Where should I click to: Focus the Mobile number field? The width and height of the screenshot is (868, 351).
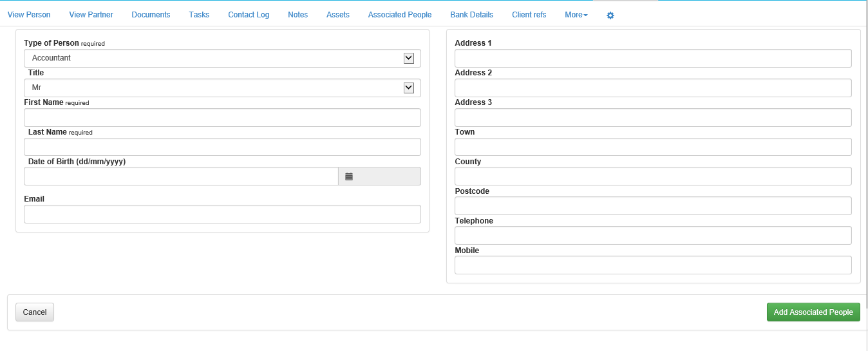point(653,265)
